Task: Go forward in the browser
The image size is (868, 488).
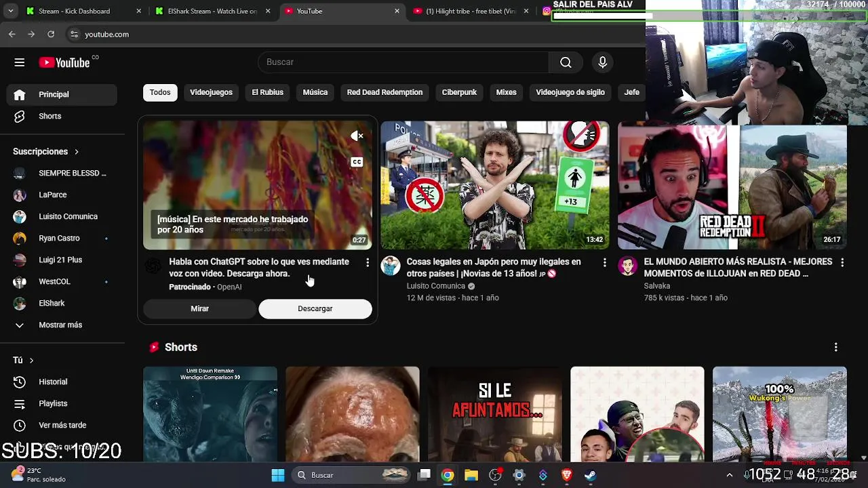Action: click(x=31, y=34)
